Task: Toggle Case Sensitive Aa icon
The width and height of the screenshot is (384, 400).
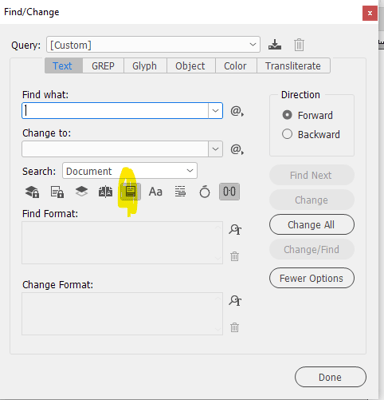Action: click(x=155, y=192)
